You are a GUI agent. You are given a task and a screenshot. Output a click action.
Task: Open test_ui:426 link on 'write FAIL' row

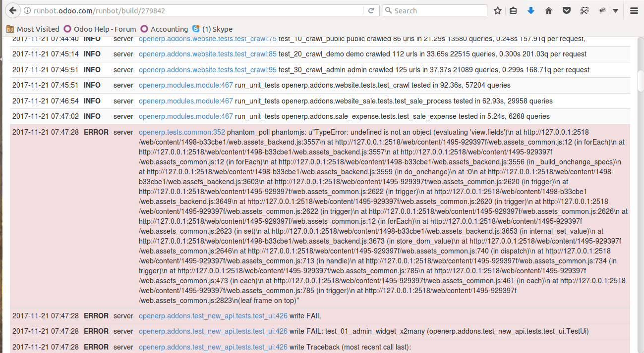coord(213,316)
